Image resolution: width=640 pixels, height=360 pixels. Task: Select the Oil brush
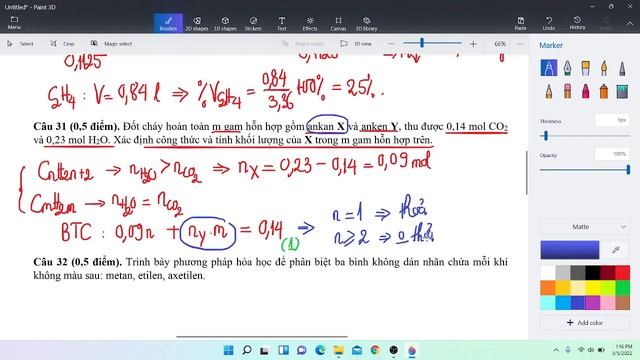click(x=585, y=68)
